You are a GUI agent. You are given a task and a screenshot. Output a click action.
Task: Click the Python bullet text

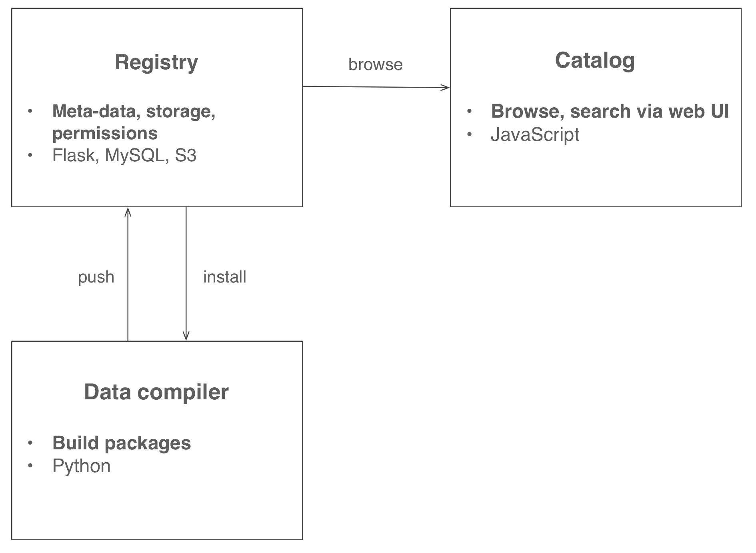pyautogui.click(x=81, y=466)
